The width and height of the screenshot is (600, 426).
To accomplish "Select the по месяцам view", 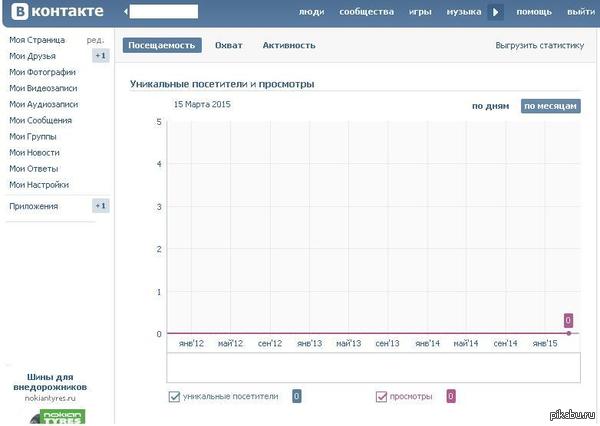I will click(x=550, y=106).
